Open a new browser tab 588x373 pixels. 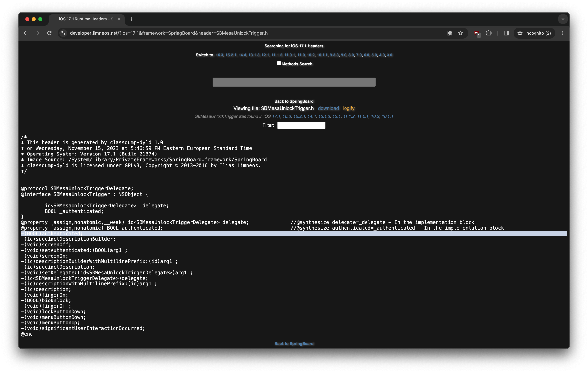click(131, 19)
